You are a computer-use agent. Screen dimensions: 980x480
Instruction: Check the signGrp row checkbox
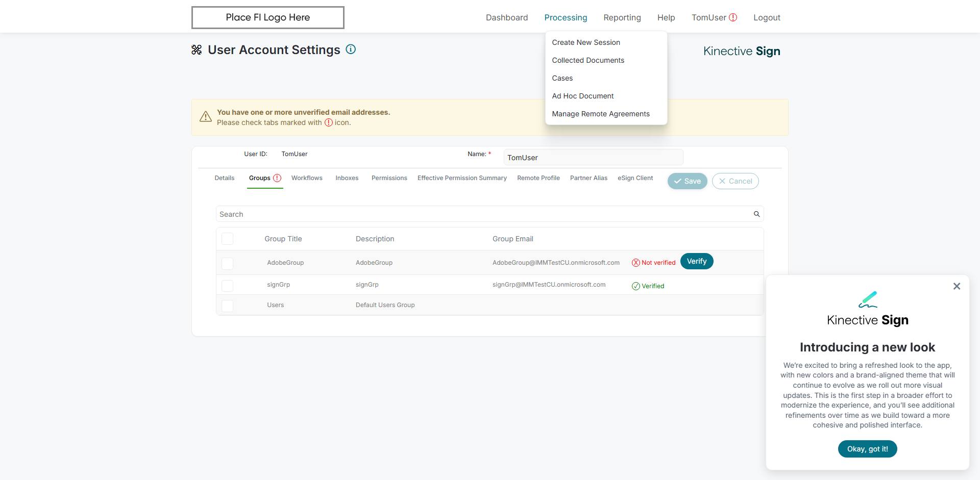pos(228,285)
